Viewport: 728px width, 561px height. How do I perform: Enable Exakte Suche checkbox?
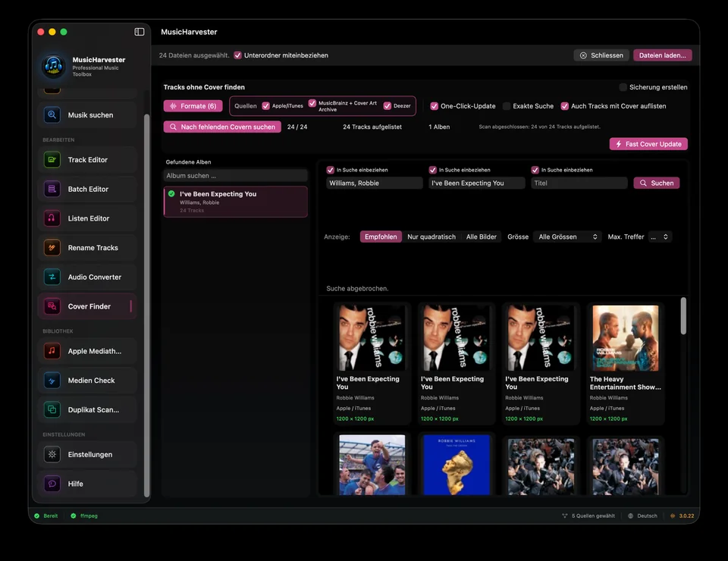(x=507, y=106)
